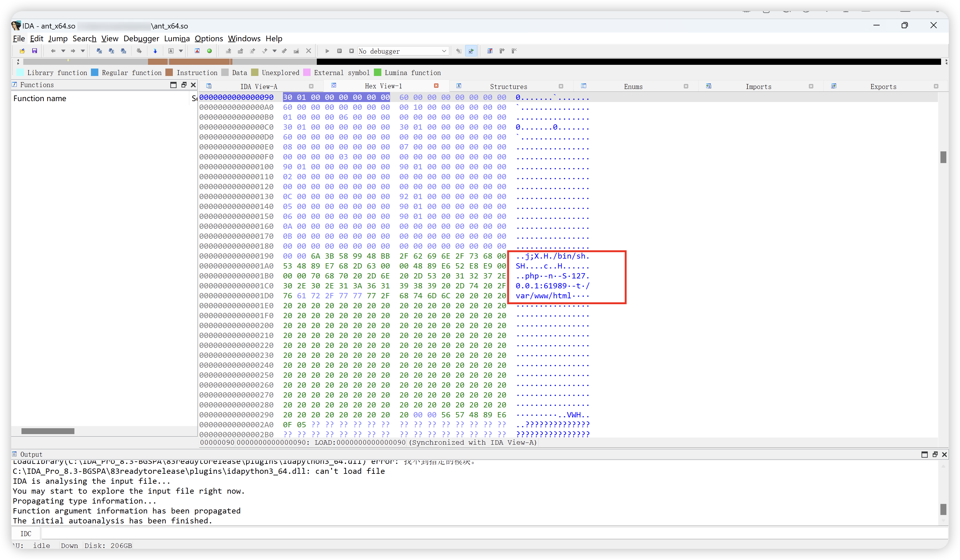Open dropdown next to letter A icon

181,51
